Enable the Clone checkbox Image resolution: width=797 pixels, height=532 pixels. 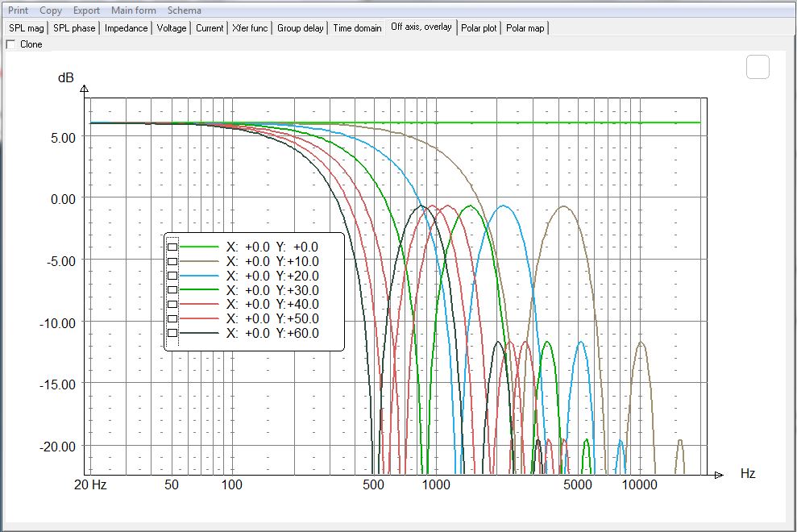10,44
